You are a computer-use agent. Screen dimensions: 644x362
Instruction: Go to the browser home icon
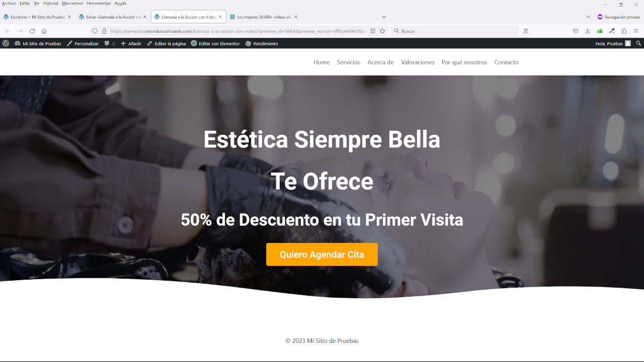44,31
